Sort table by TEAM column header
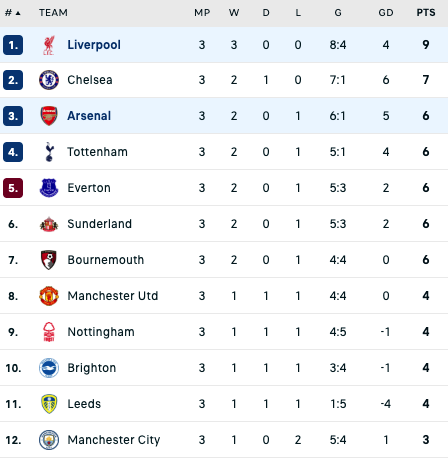 (53, 13)
